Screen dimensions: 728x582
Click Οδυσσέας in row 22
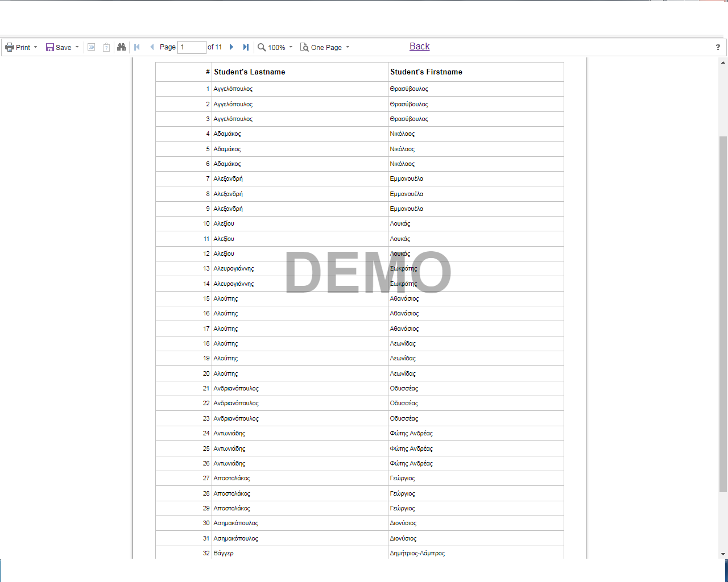[x=404, y=404]
